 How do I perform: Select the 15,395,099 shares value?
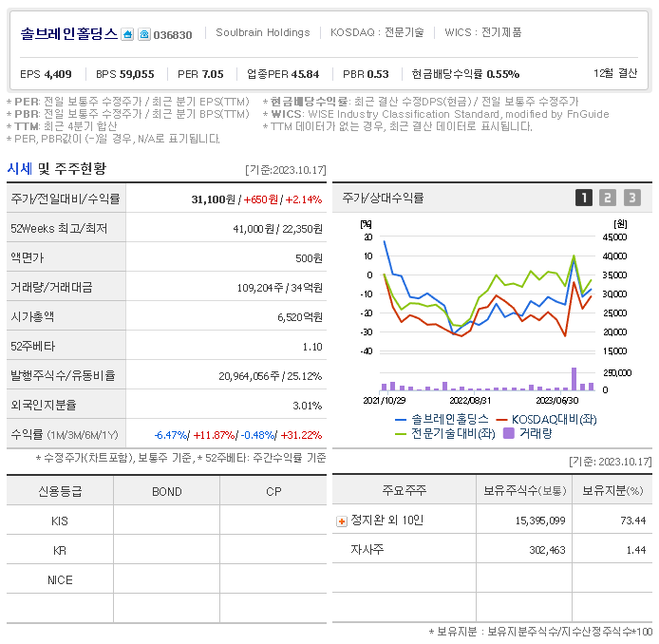click(x=540, y=521)
